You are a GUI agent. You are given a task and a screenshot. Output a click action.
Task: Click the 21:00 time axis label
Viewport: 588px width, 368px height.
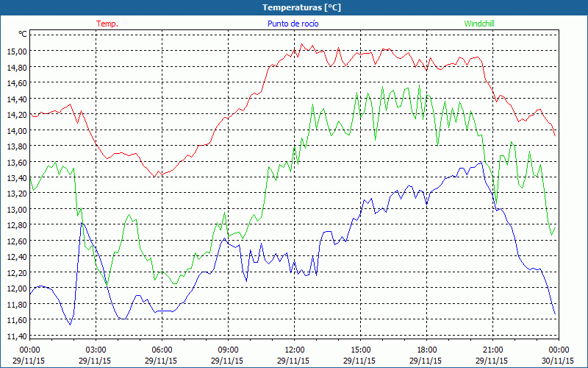(x=492, y=350)
